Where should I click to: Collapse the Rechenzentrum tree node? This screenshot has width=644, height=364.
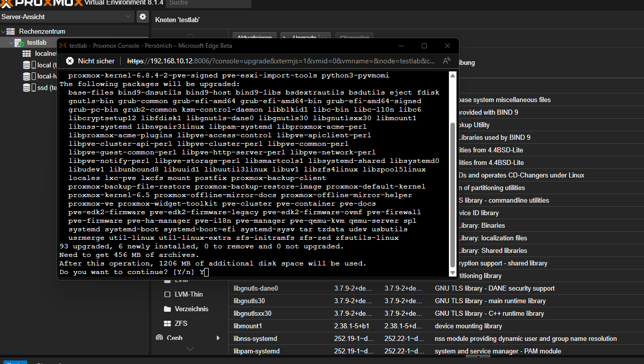[3, 31]
